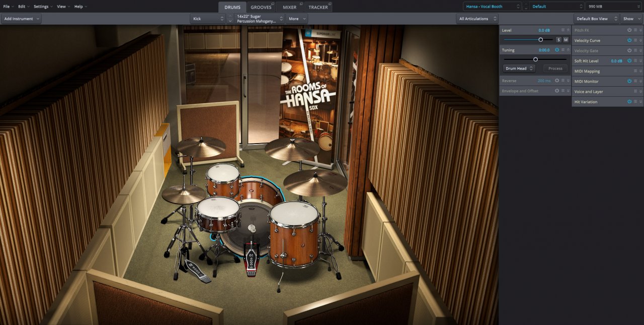The image size is (644, 325).
Task: Open the View menu
Action: pos(63,7)
